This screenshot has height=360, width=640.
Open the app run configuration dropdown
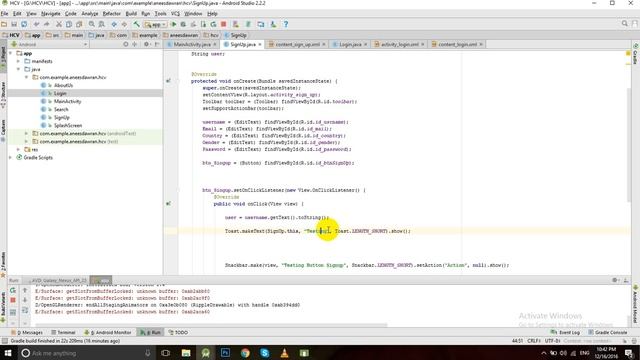[155, 24]
